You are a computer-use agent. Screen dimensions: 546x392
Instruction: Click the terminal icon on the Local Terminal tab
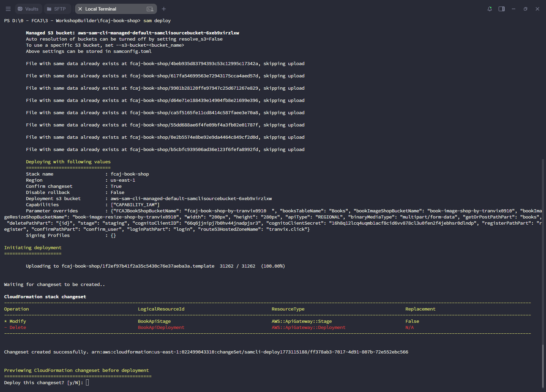tap(150, 9)
